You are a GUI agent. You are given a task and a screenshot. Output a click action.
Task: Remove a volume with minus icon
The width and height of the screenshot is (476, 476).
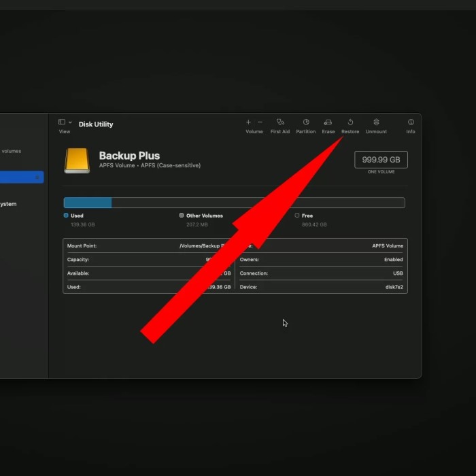tap(260, 122)
